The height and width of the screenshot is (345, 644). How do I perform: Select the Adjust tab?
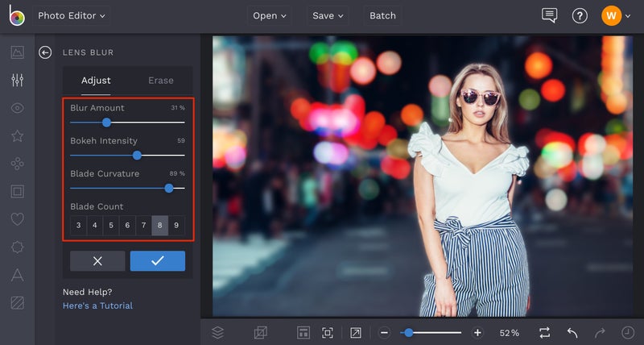pos(96,81)
